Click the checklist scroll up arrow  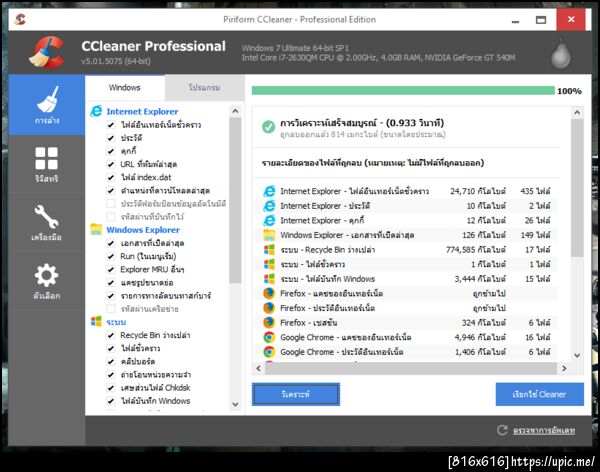click(x=235, y=111)
